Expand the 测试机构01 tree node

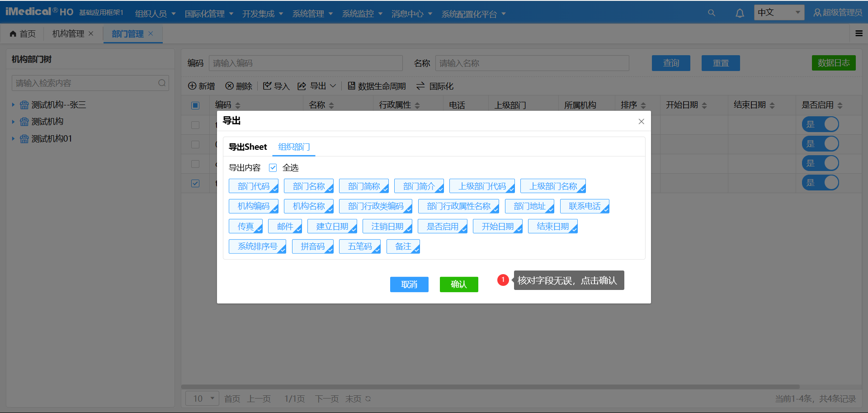13,139
